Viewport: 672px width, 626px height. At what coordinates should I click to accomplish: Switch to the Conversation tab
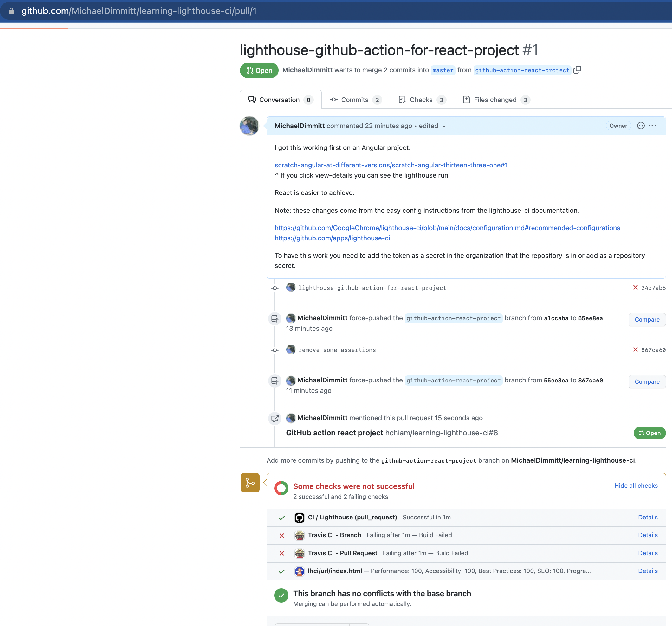pos(281,100)
